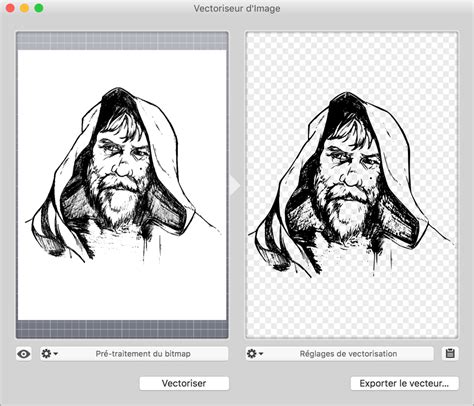474x406 pixels.
Task: Toggle the eye preview button
Action: click(x=24, y=354)
